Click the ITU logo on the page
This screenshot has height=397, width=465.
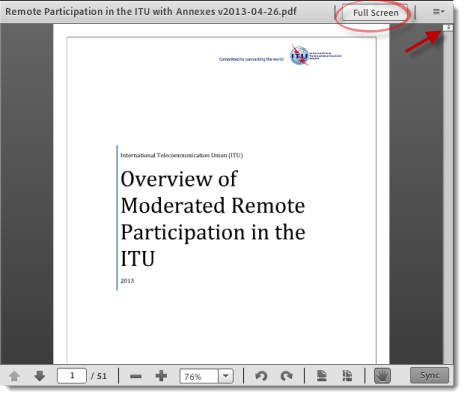(x=300, y=56)
